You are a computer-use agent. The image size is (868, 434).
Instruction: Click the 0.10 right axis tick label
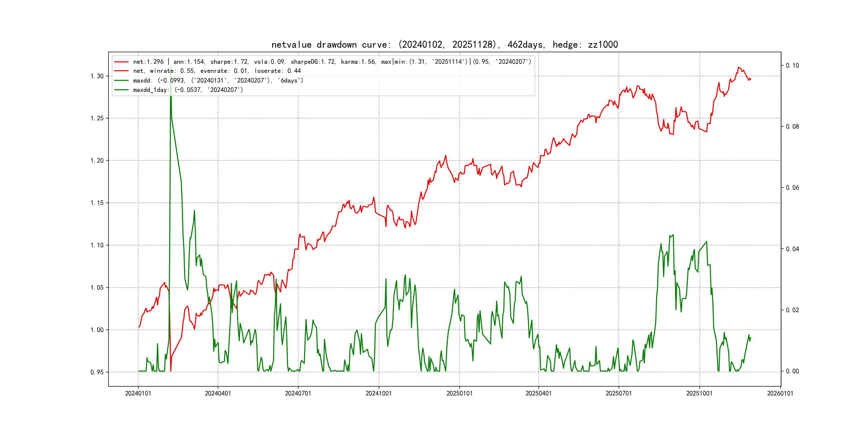tap(792, 65)
